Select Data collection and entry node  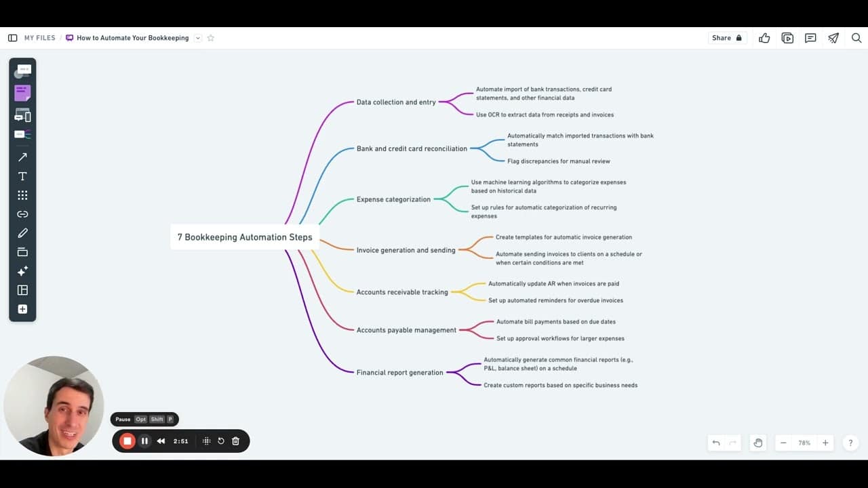click(x=396, y=102)
